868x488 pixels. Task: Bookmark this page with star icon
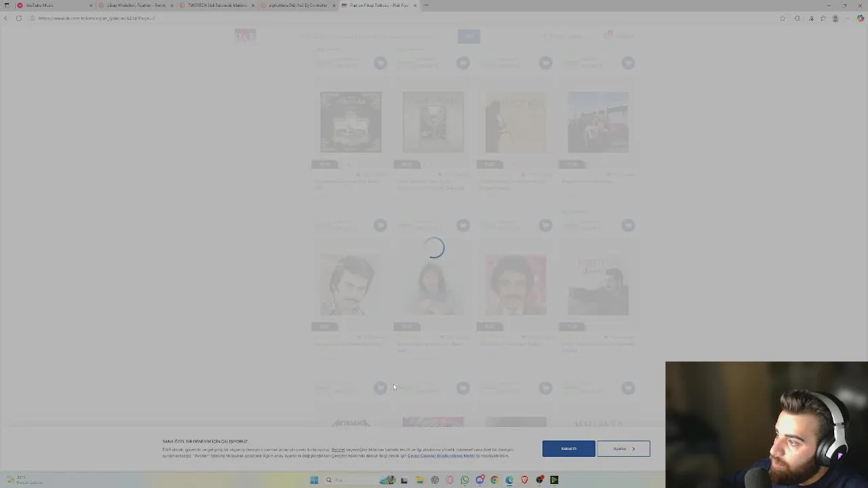point(783,18)
